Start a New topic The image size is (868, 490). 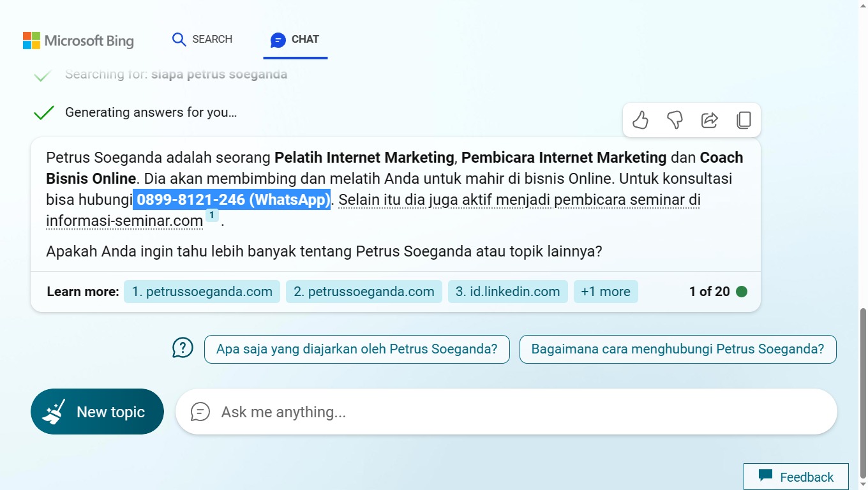tap(97, 412)
